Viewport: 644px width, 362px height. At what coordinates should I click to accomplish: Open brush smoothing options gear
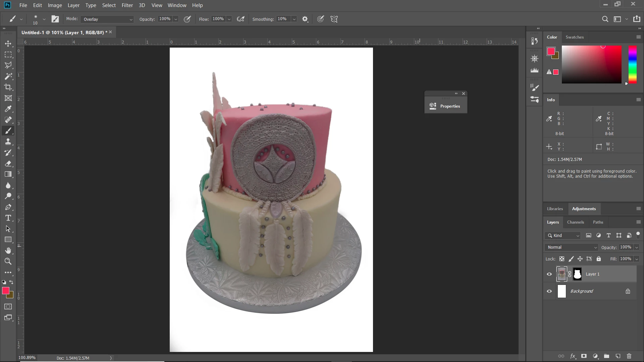click(x=305, y=19)
